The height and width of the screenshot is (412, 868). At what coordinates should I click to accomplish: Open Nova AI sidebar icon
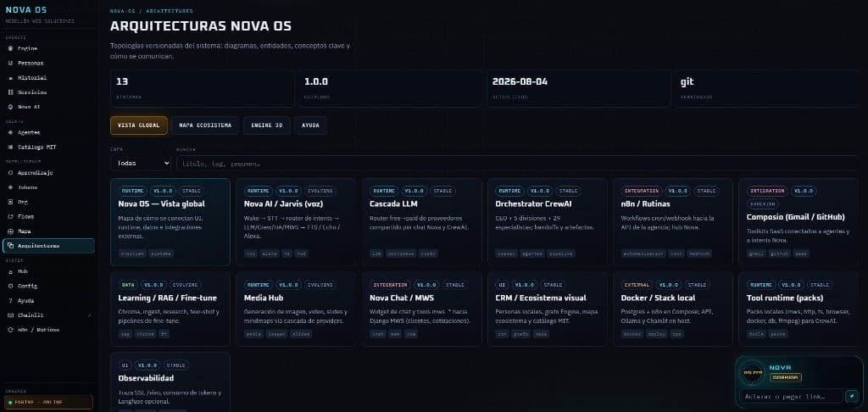pyautogui.click(x=10, y=107)
